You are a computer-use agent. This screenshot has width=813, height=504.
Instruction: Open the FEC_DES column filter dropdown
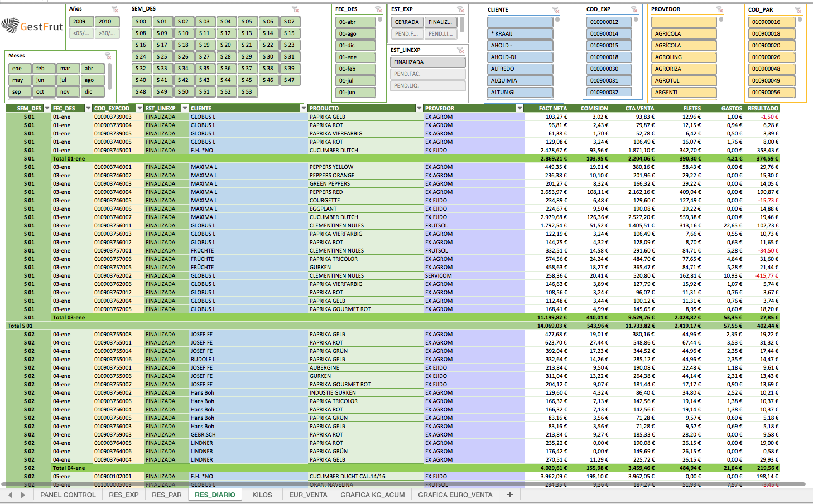point(88,108)
